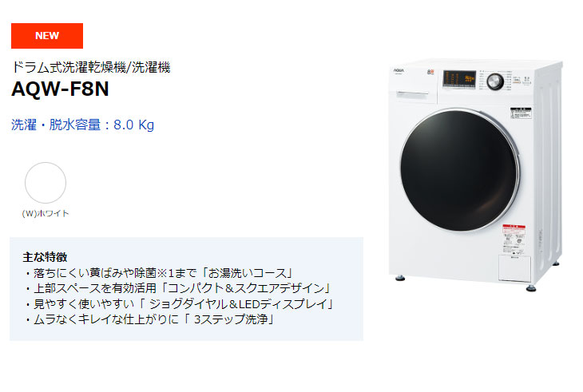
Task: Click the AQUA logo on the washer
Action: (399, 69)
